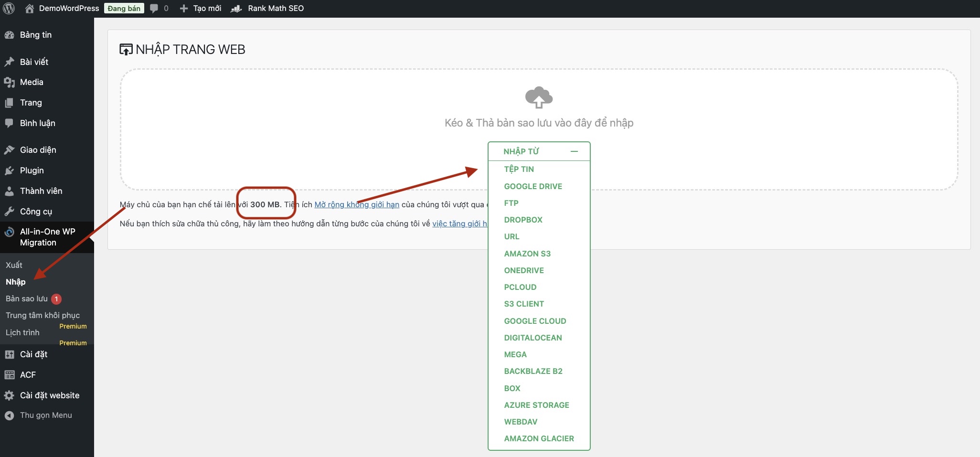Click the cloud upload icon

tap(539, 97)
